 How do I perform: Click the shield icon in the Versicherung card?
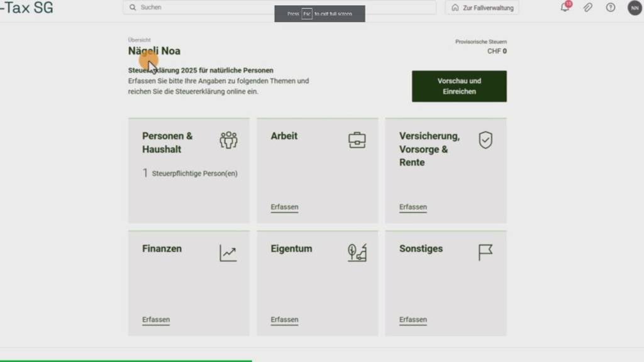[x=486, y=140]
